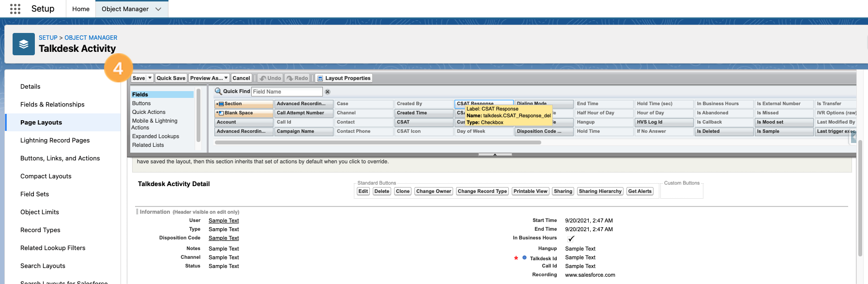Viewport: 868px width, 284px height.
Task: Select the Is Deleted palette field
Action: (724, 131)
